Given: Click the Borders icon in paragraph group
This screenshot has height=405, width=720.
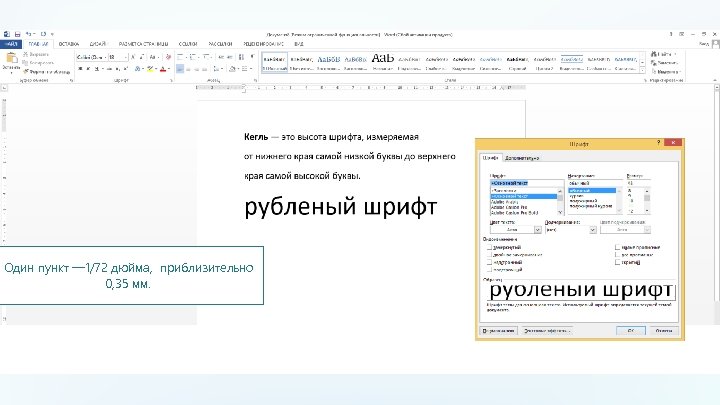Looking at the screenshot, I should 245,69.
